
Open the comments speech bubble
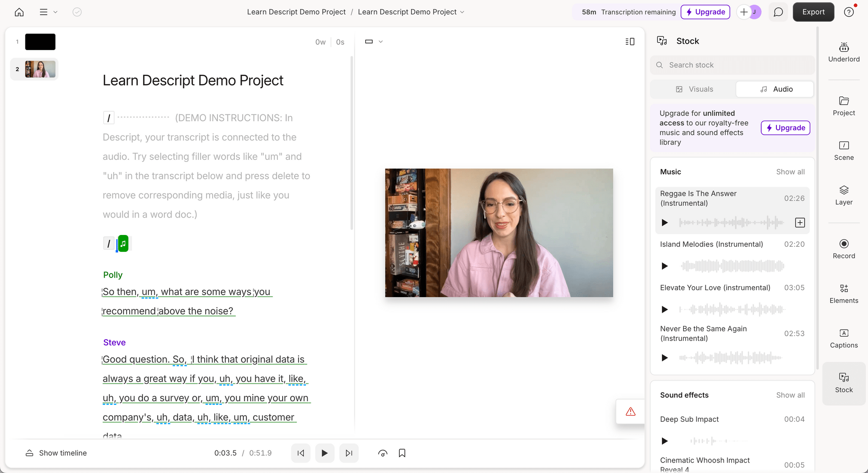coord(778,12)
